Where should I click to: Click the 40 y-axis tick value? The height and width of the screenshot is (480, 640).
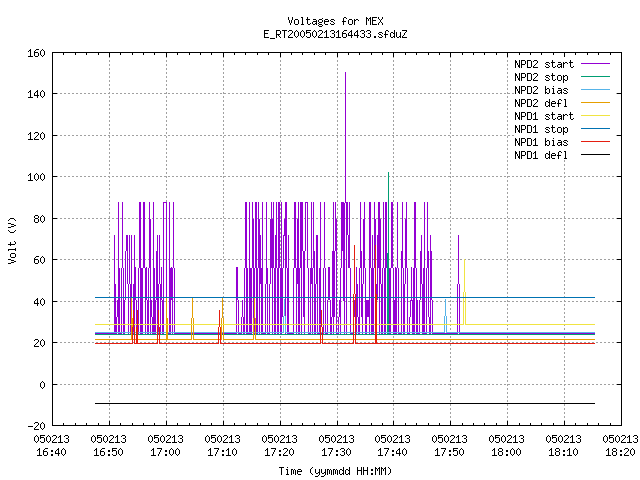(x=39, y=302)
